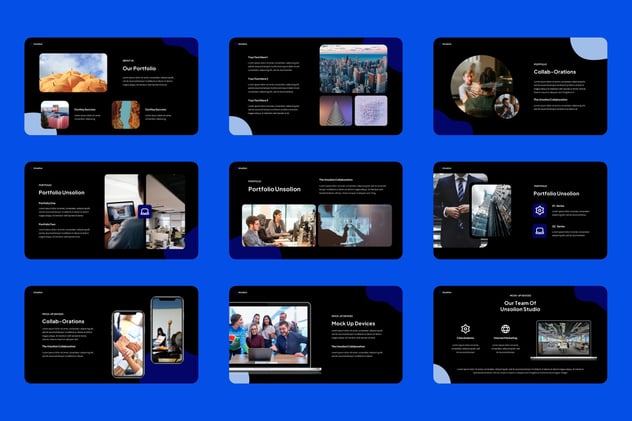Select the city skyline aerial photo
The height and width of the screenshot is (421, 632).
click(353, 69)
